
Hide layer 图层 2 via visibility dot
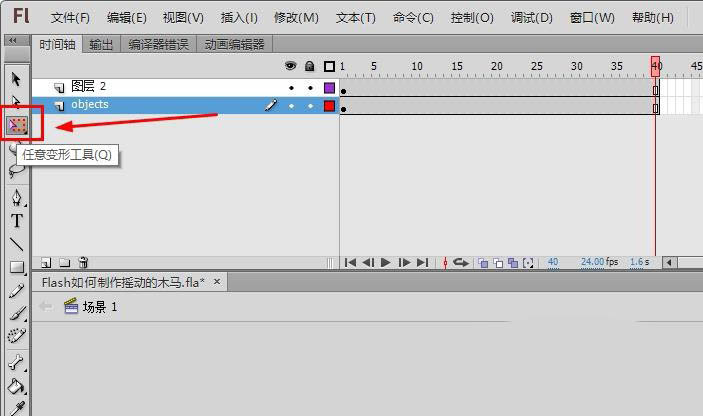click(x=291, y=88)
